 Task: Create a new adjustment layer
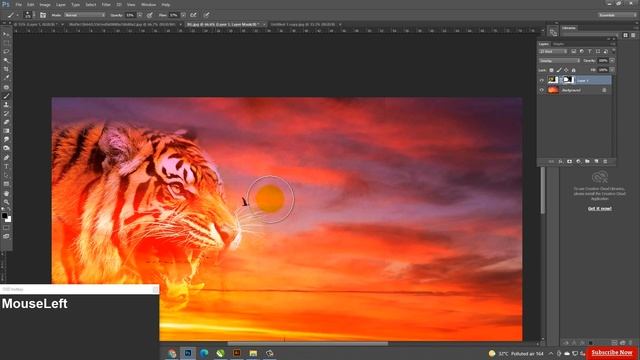point(578,162)
